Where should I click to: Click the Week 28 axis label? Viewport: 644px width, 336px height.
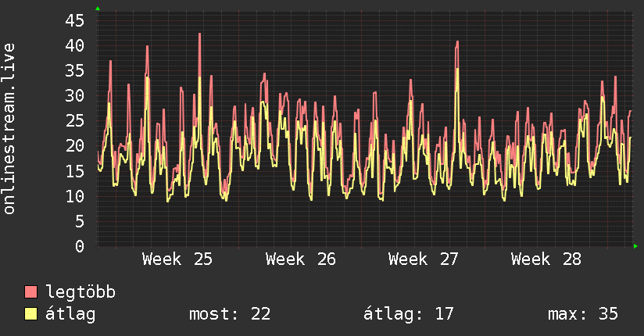click(x=546, y=259)
